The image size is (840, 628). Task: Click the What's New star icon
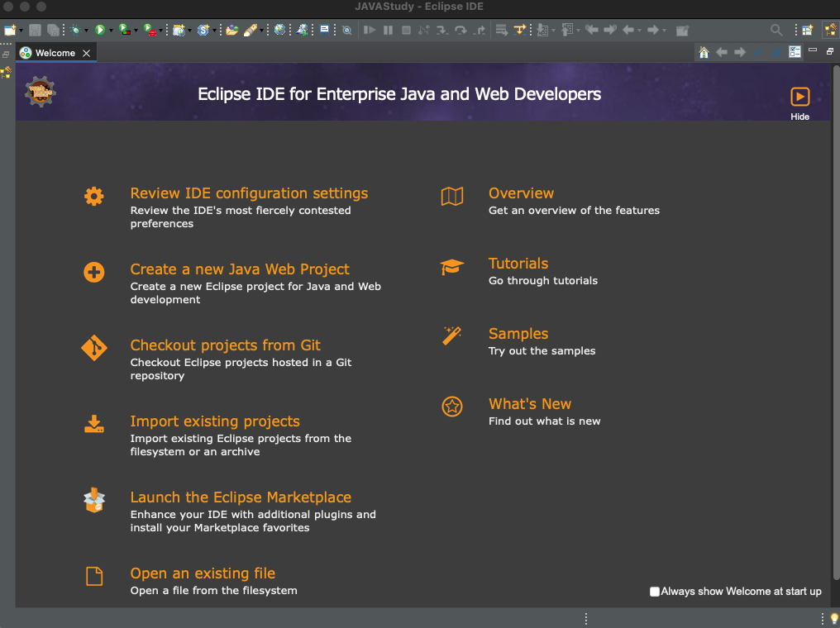coord(452,407)
